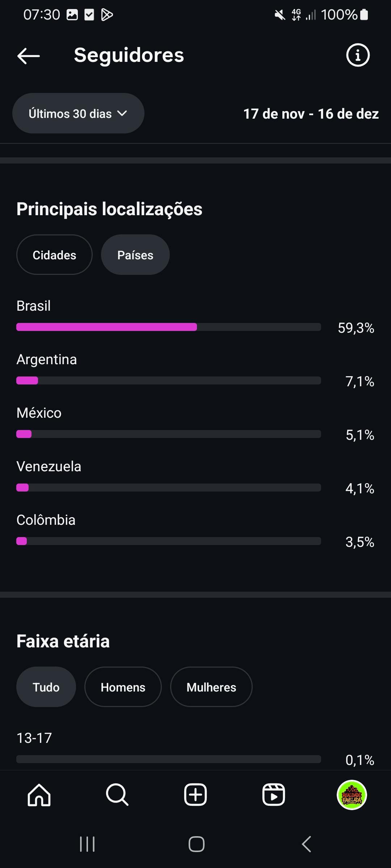Tap the create new post icon
This screenshot has height=868, width=391.
195,795
